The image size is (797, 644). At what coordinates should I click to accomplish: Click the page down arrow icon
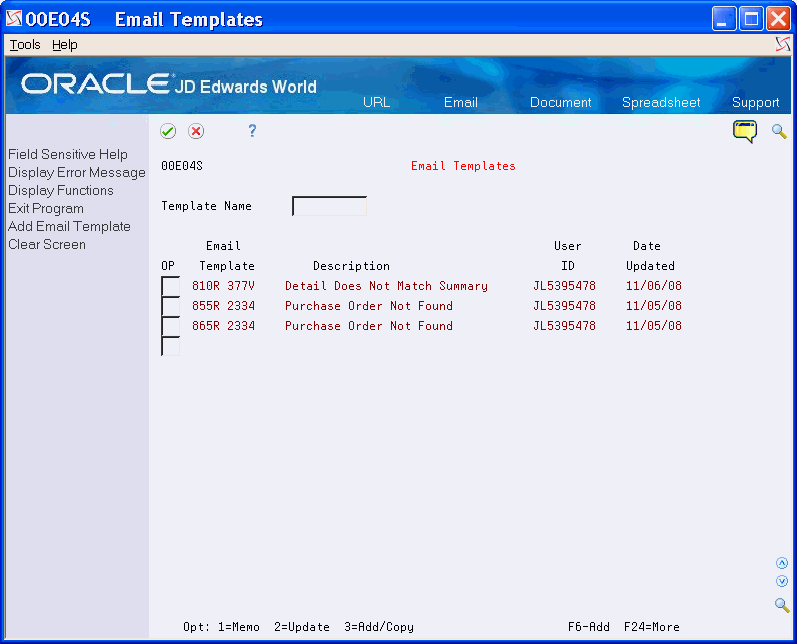(x=782, y=581)
